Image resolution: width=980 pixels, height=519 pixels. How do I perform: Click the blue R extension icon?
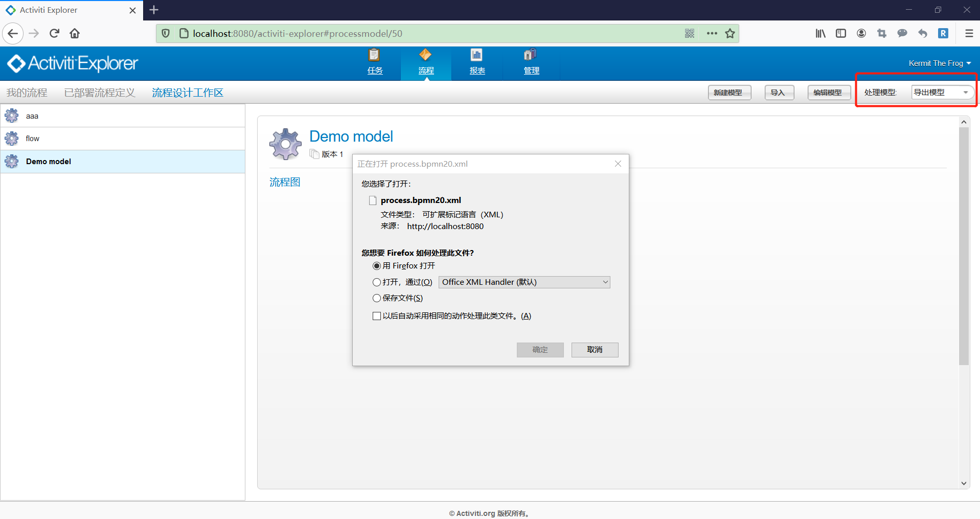coord(943,33)
